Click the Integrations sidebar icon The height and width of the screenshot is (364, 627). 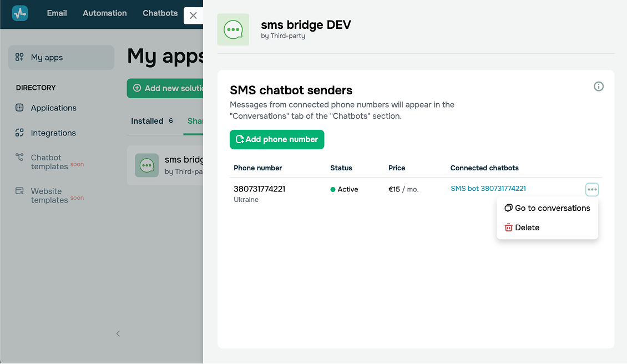pyautogui.click(x=20, y=133)
